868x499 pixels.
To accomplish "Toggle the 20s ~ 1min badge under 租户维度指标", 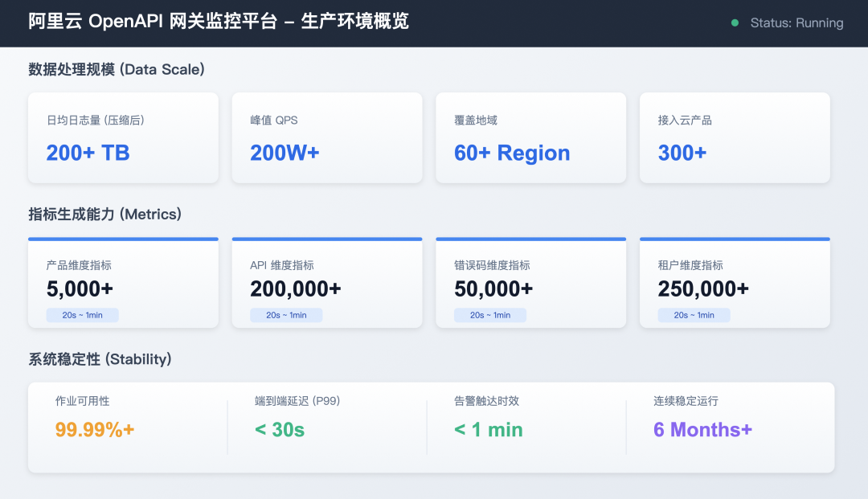I will click(693, 315).
